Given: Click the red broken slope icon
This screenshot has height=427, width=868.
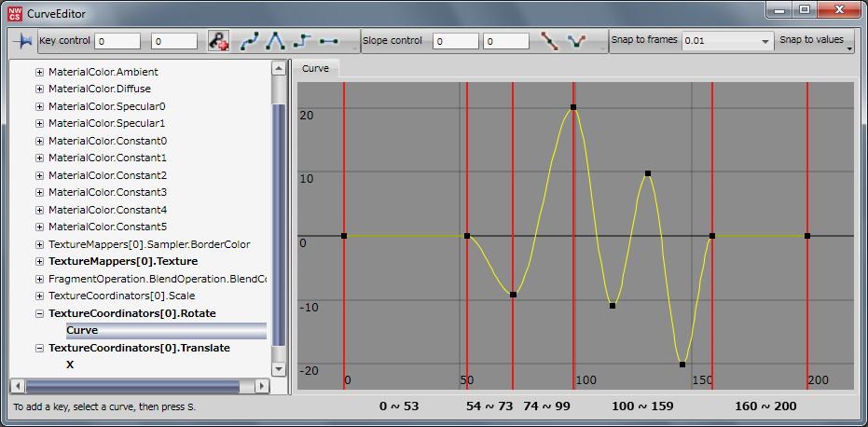Looking at the screenshot, I should (550, 41).
